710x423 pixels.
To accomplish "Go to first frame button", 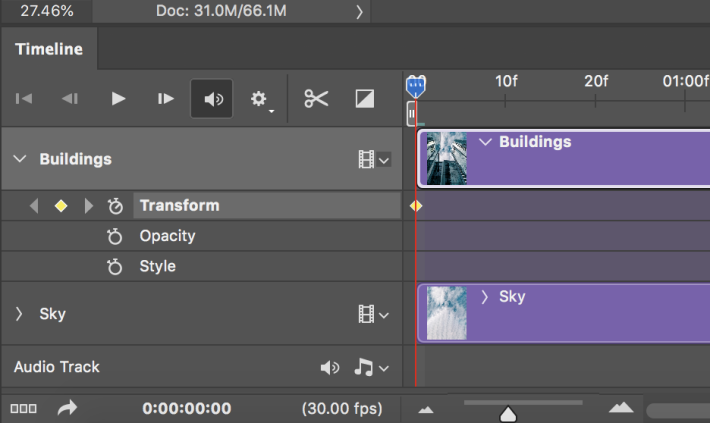I will pos(24,98).
